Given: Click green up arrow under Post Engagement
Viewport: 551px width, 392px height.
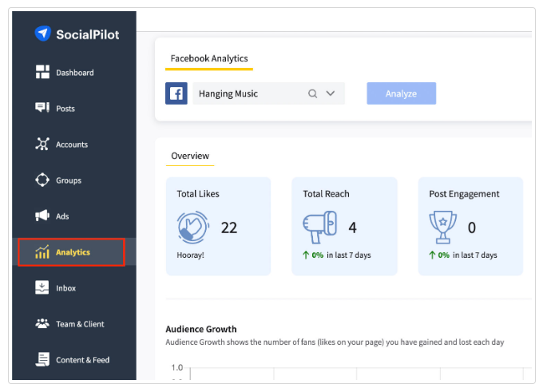Looking at the screenshot, I should (432, 255).
